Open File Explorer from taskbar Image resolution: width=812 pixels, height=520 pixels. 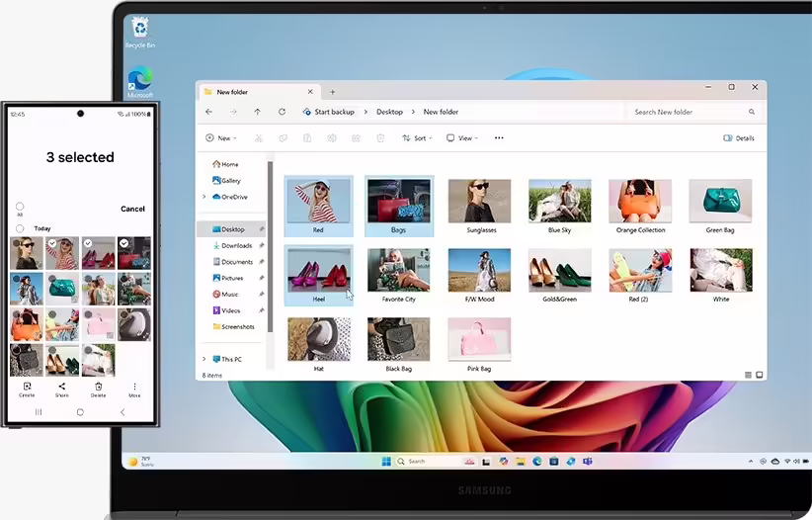coord(521,462)
